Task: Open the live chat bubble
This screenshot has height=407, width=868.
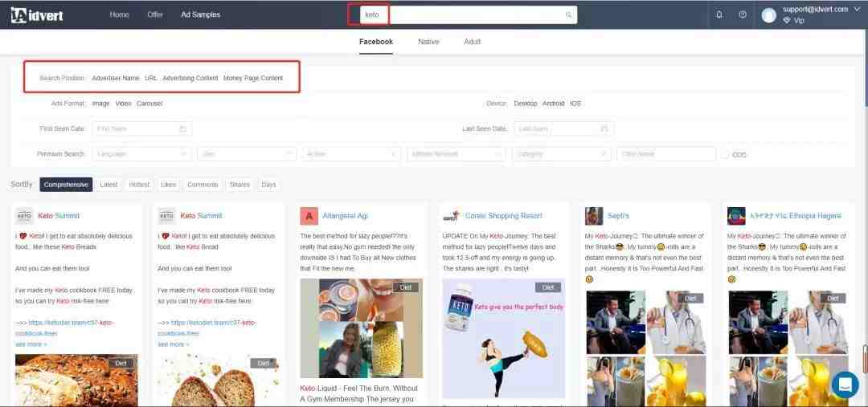Action: [845, 385]
